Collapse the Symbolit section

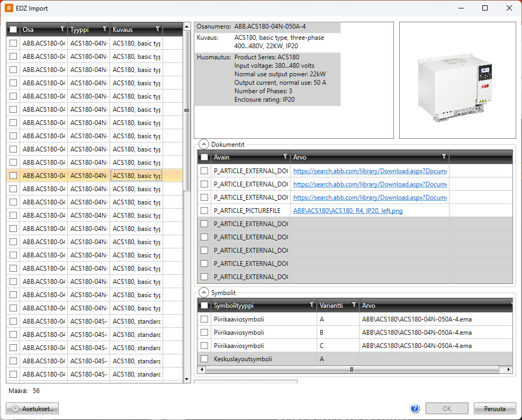(204, 292)
